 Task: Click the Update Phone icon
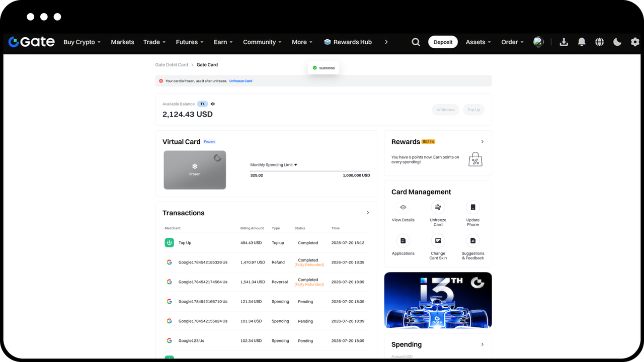tap(473, 207)
